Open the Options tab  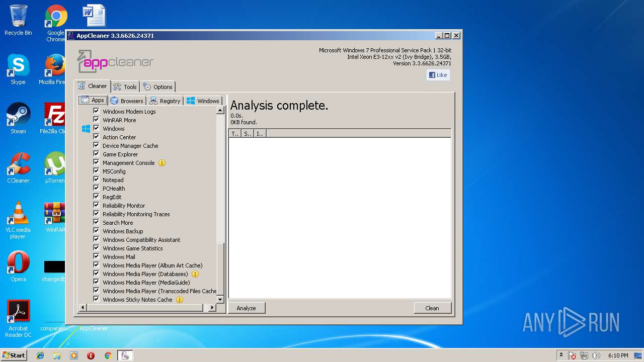point(157,86)
